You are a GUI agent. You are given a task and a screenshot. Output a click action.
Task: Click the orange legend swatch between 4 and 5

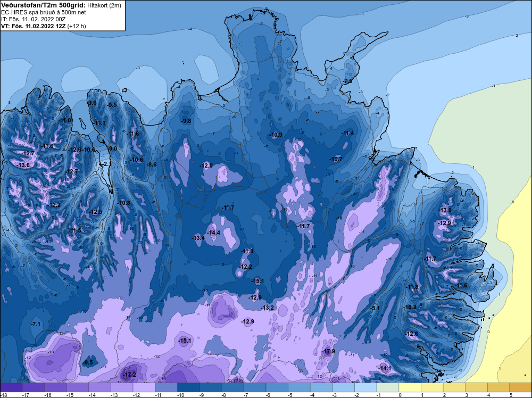pyautogui.click(x=499, y=387)
